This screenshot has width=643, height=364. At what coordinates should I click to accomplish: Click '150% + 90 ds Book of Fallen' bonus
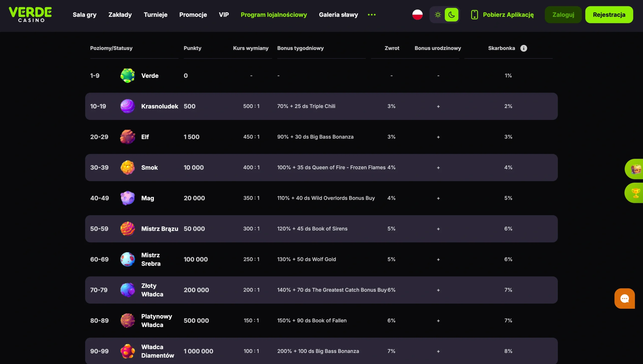click(312, 320)
